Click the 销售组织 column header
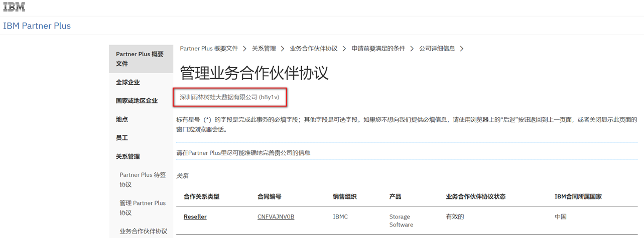The height and width of the screenshot is (238, 644). [x=345, y=196]
